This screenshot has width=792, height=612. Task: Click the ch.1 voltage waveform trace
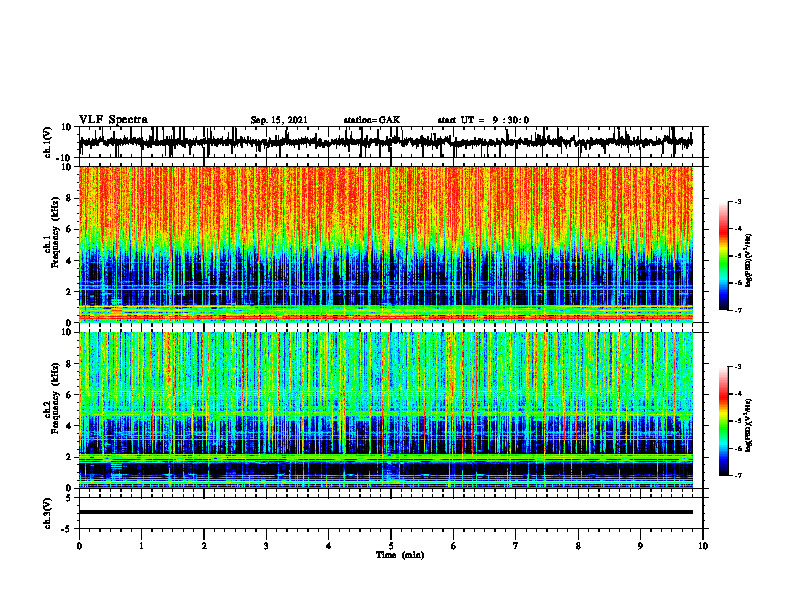coord(385,142)
